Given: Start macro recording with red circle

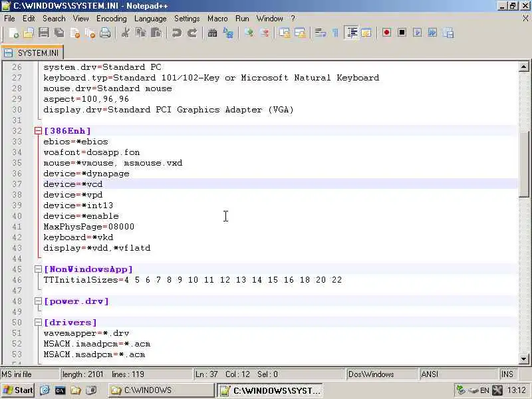Looking at the screenshot, I should click(x=386, y=33).
